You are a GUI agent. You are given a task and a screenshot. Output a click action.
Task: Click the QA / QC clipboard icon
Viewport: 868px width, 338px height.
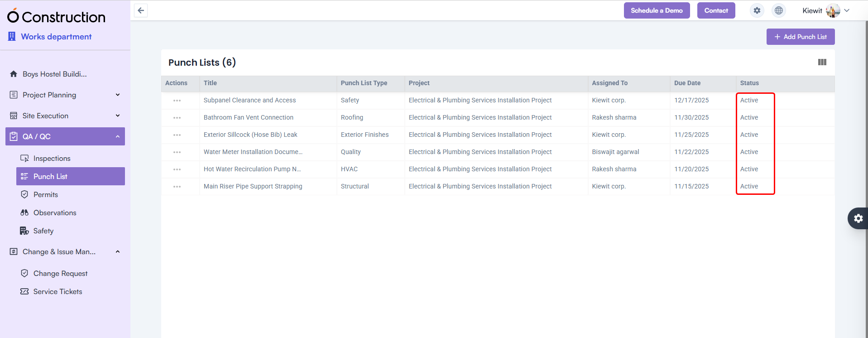click(14, 136)
